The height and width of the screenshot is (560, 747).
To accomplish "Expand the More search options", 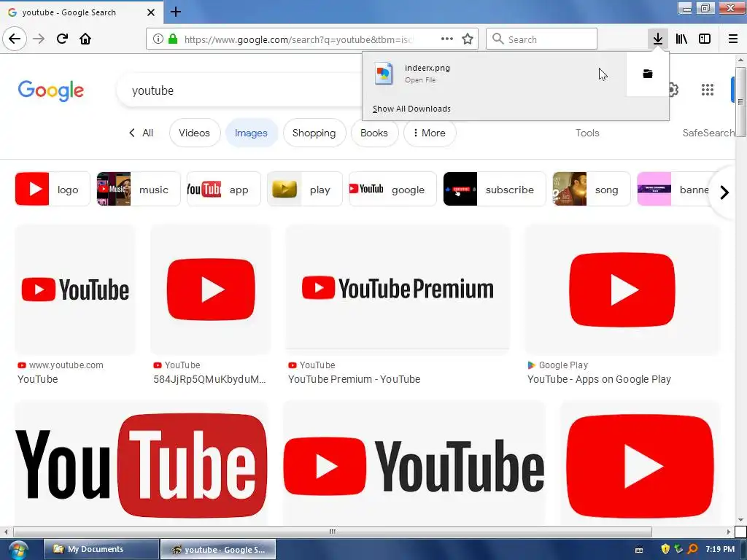I will pos(429,133).
